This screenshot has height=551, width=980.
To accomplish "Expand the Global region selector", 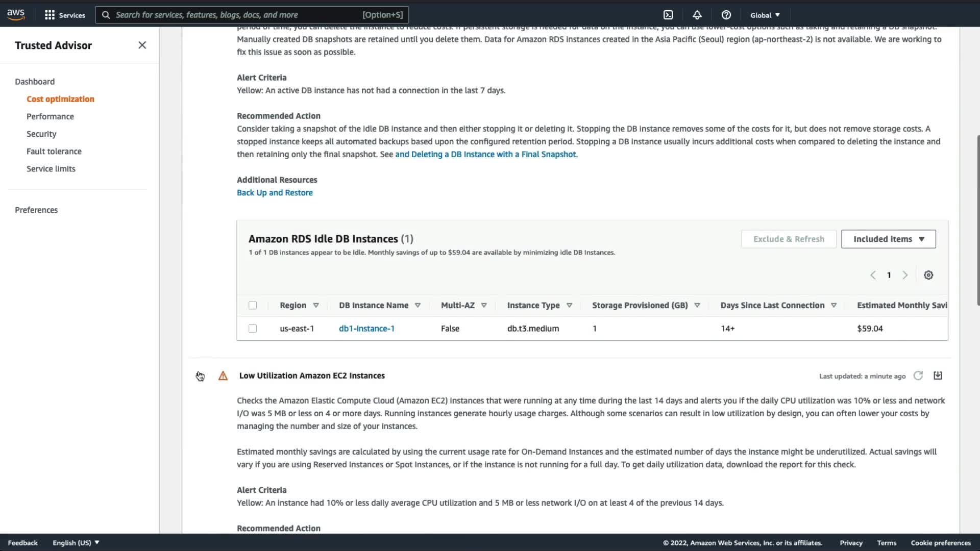I will tap(765, 15).
